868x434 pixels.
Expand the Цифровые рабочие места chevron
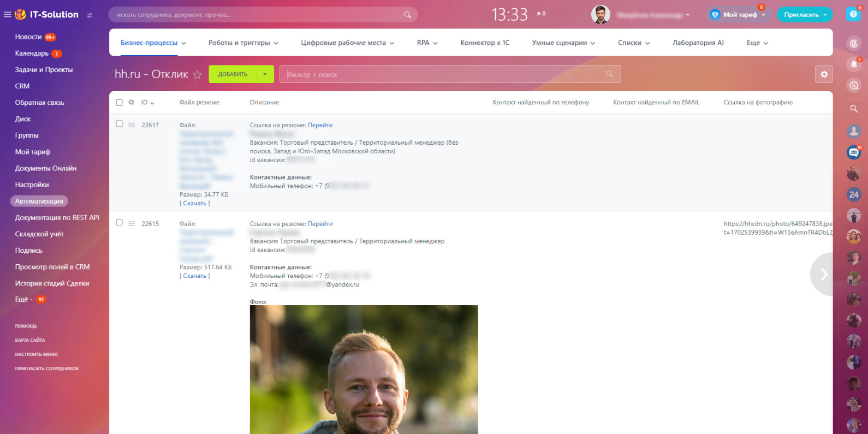point(392,43)
